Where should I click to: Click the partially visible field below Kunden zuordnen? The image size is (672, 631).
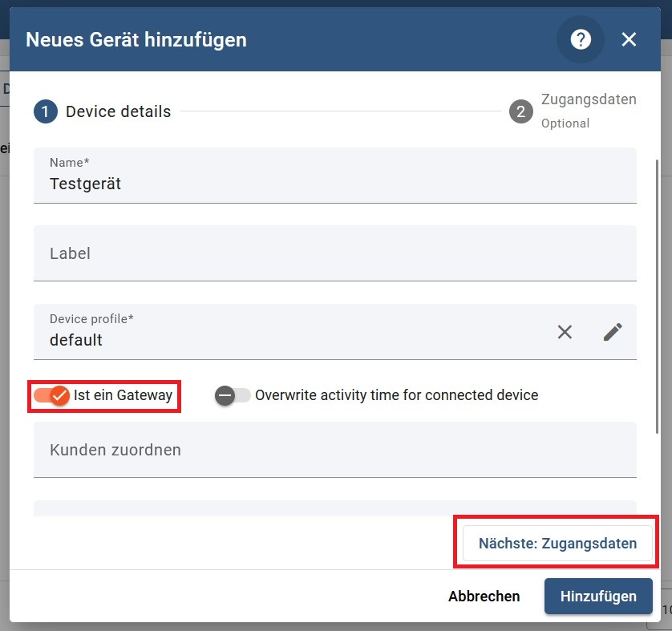pos(334,508)
